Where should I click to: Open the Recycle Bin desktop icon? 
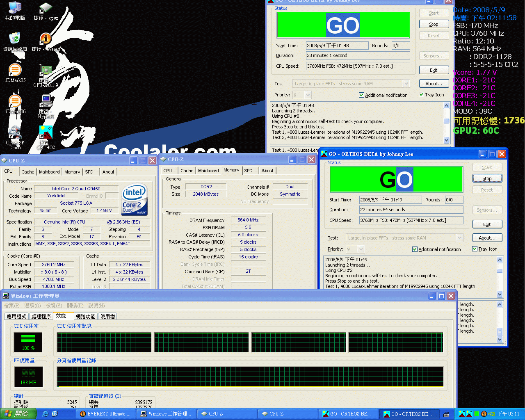(x=15, y=42)
